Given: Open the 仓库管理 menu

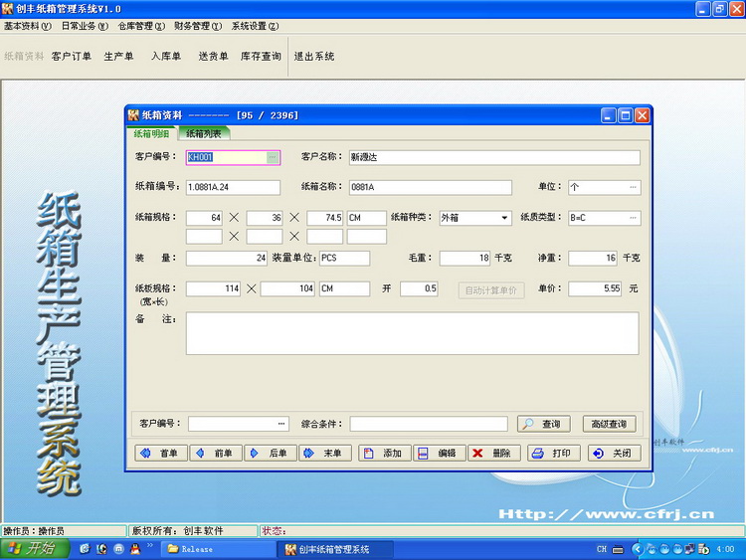Looking at the screenshot, I should point(140,26).
